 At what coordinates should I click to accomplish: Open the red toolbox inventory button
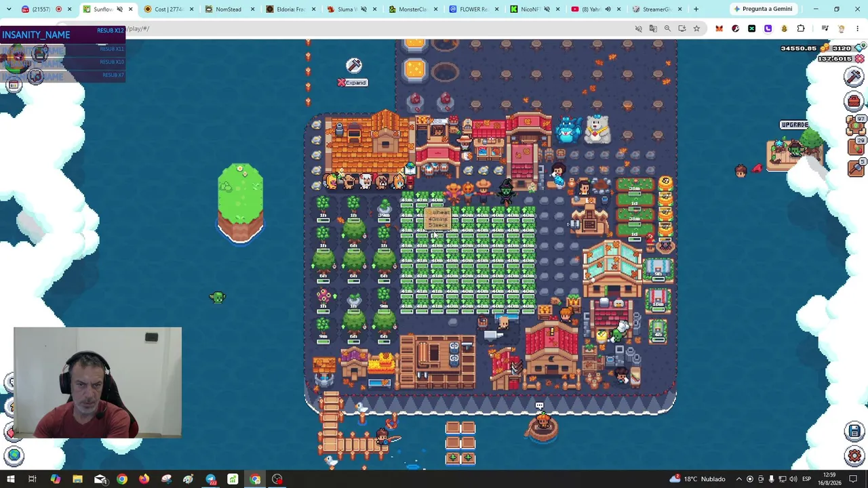tap(854, 102)
